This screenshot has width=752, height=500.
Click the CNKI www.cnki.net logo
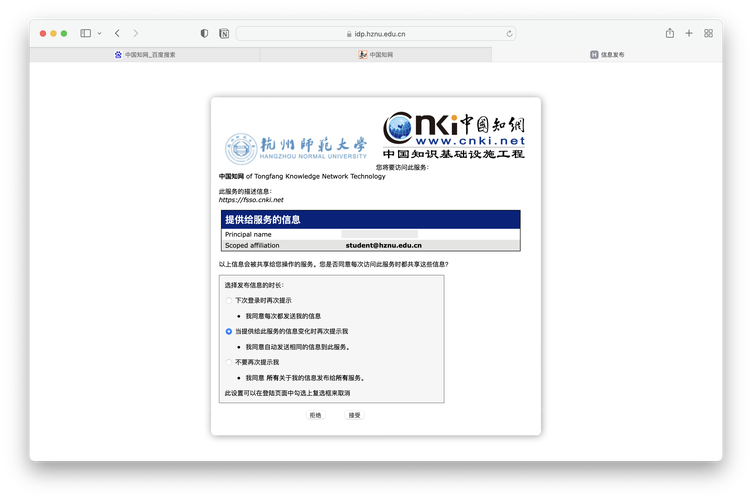point(454,135)
